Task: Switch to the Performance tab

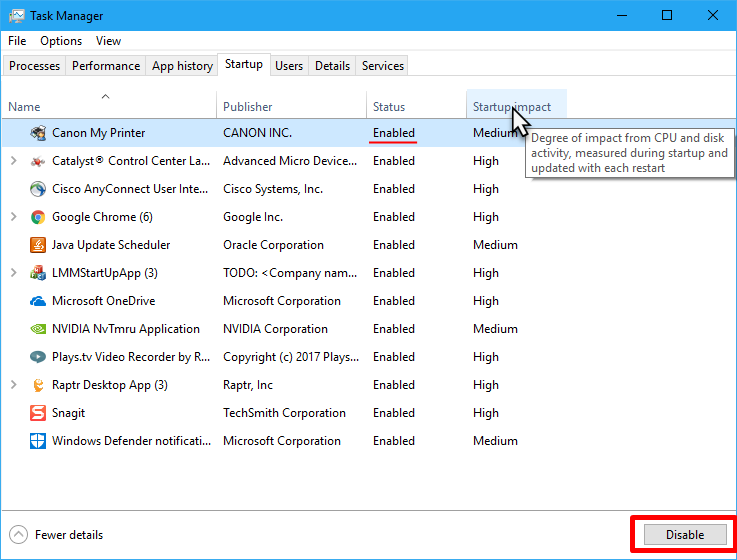Action: pyautogui.click(x=106, y=66)
